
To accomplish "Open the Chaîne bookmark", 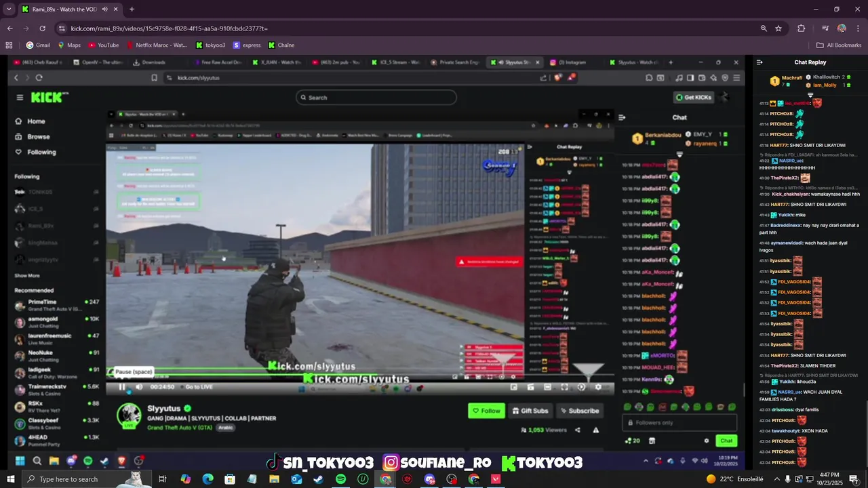I will tap(281, 45).
